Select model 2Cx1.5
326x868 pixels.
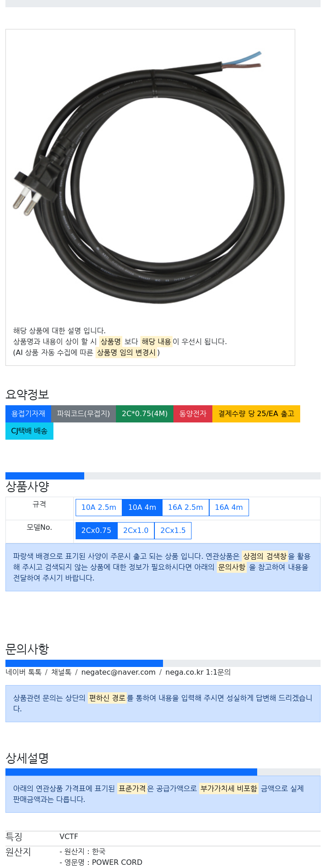pyautogui.click(x=173, y=531)
